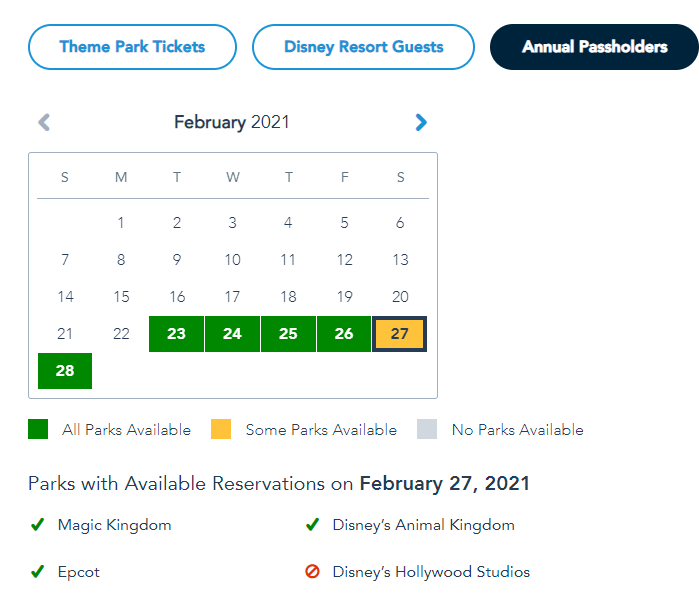Select the Annual Passholders tab
This screenshot has width=699, height=593.
pos(594,47)
